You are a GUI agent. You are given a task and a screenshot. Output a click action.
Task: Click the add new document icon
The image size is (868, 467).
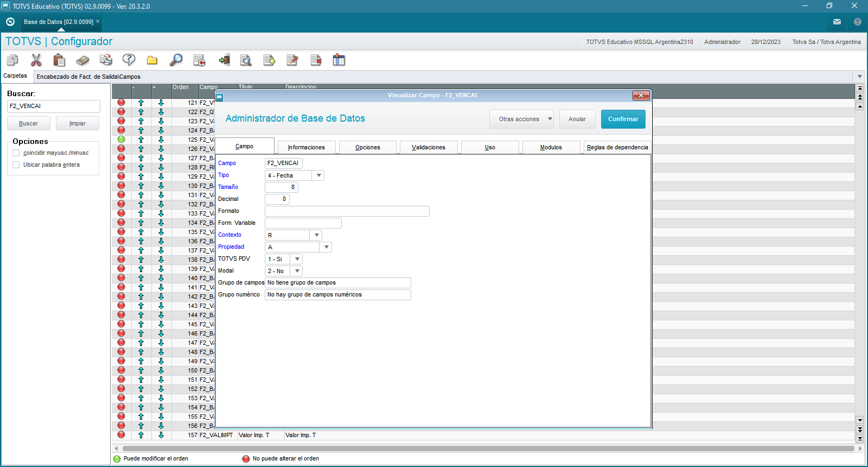point(269,60)
